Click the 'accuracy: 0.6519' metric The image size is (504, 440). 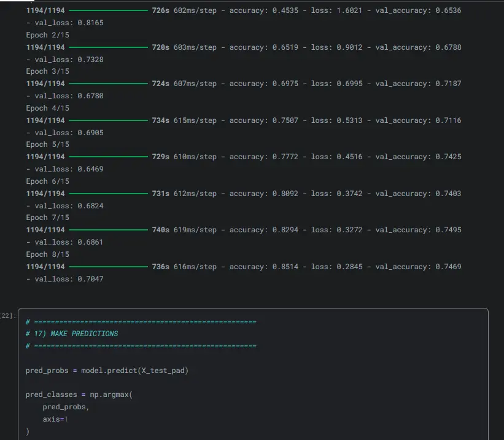tap(264, 47)
